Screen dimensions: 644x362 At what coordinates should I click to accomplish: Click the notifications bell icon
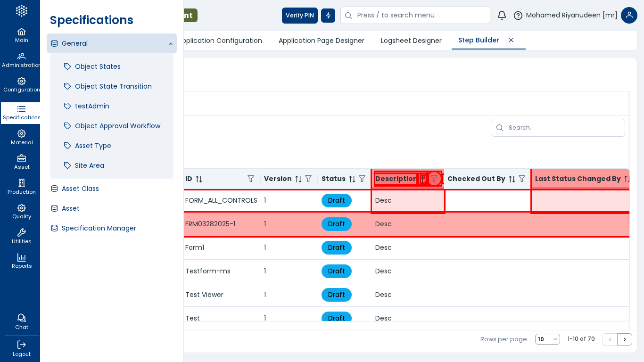point(502,16)
